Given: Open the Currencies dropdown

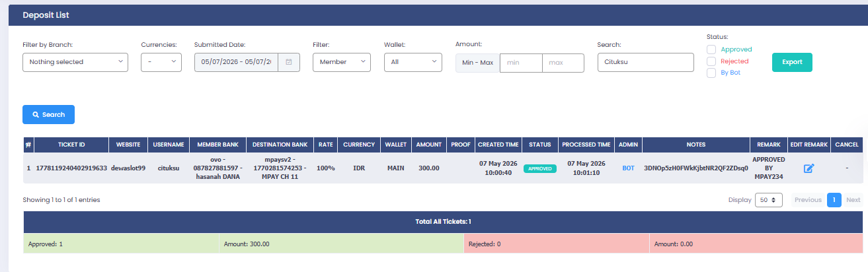Looking at the screenshot, I should pyautogui.click(x=161, y=62).
